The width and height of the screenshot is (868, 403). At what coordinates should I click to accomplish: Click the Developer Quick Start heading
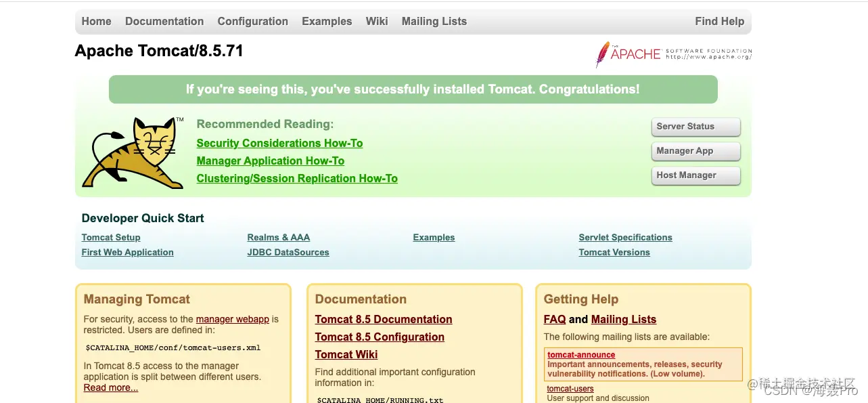tap(143, 218)
